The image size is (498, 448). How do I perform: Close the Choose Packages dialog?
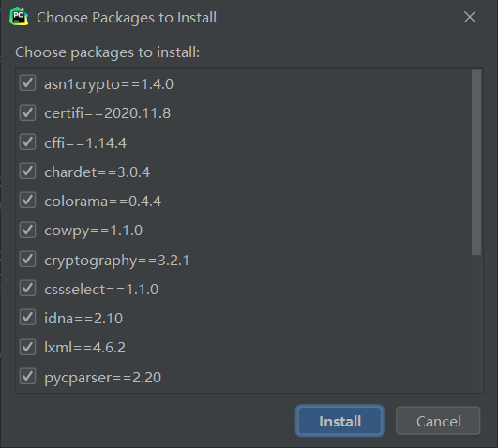[470, 17]
